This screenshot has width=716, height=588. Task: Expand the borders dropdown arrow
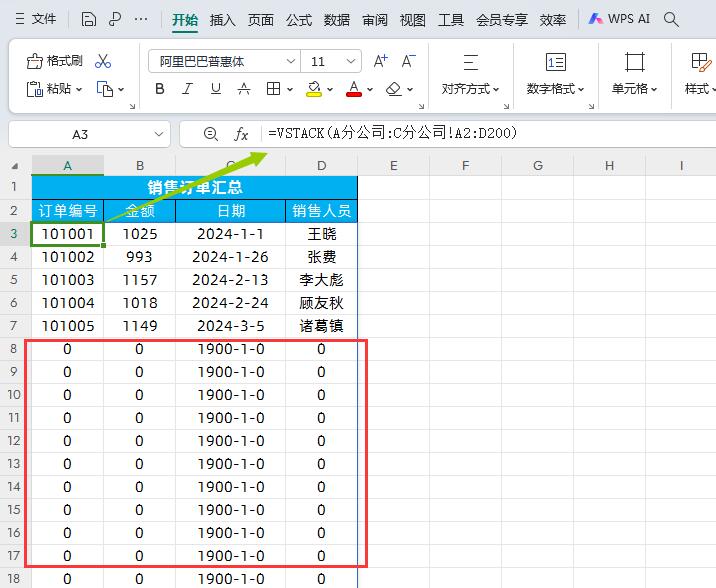(290, 89)
